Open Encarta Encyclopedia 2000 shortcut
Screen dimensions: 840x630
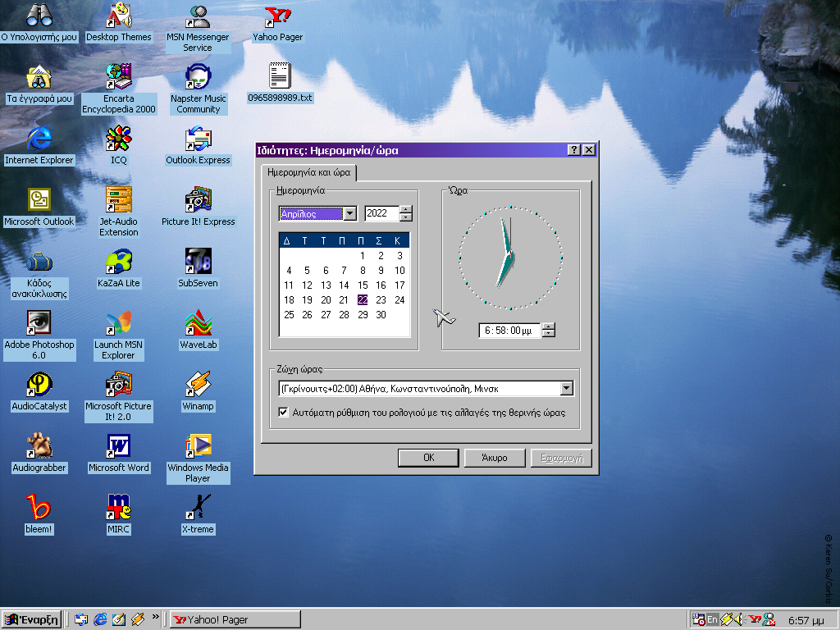[x=118, y=76]
